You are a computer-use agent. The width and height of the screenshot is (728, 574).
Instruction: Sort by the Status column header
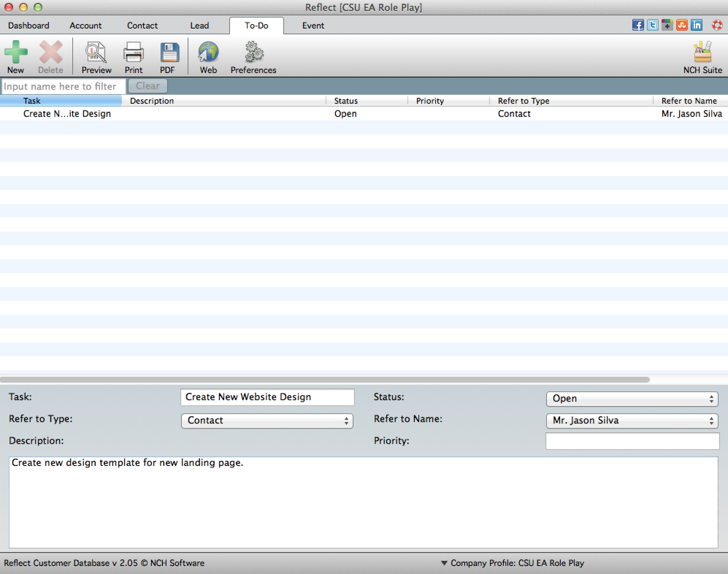pyautogui.click(x=346, y=101)
